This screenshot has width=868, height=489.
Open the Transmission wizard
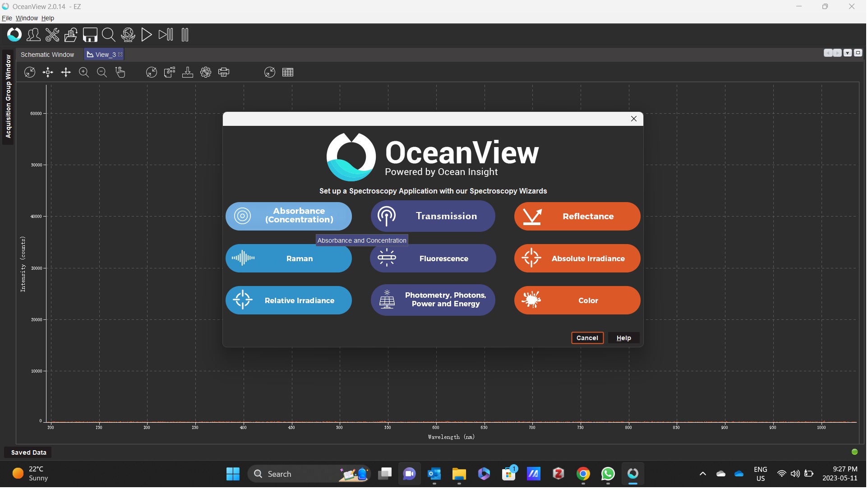pos(433,216)
